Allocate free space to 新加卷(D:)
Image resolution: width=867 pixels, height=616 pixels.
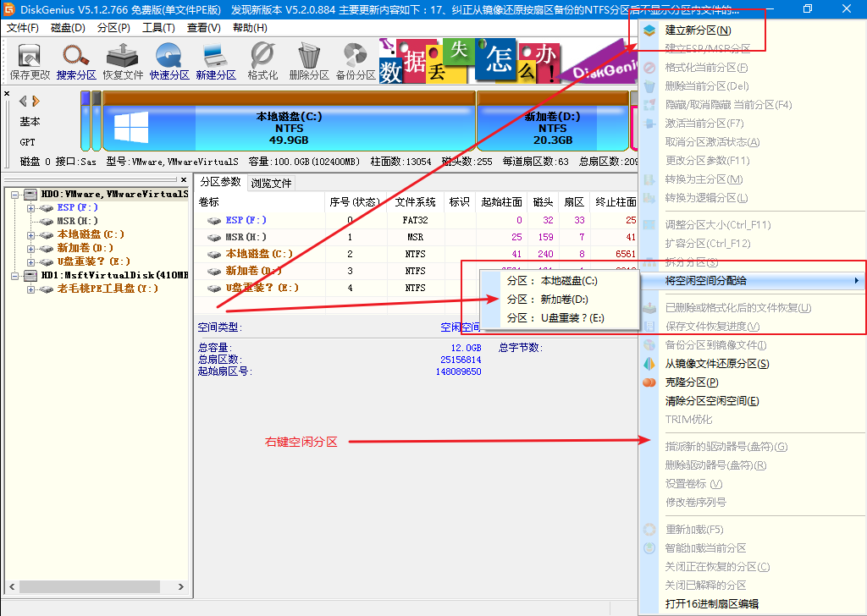pyautogui.click(x=559, y=300)
